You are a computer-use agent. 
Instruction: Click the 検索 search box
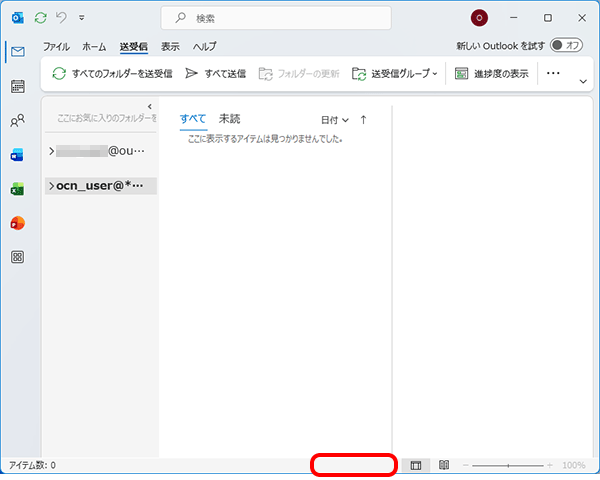coord(290,18)
